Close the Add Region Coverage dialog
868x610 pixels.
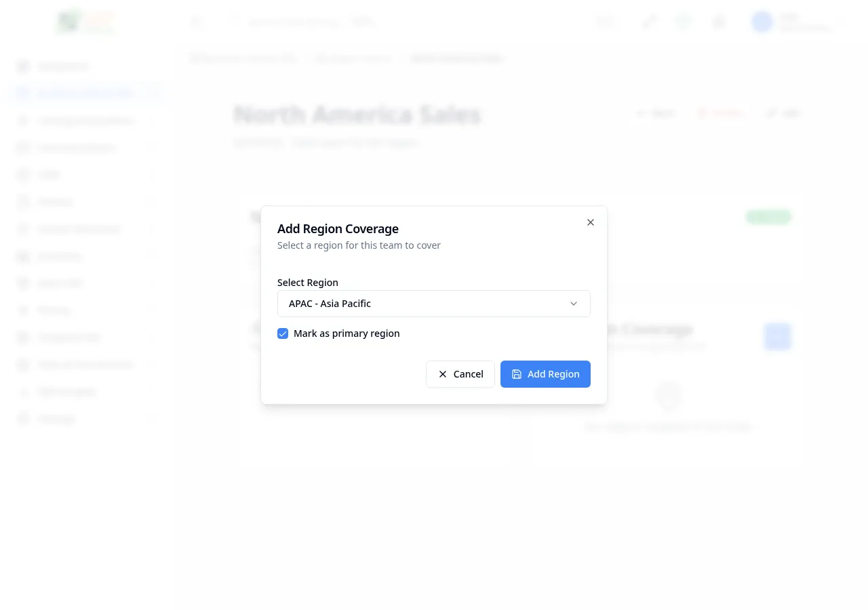click(590, 222)
